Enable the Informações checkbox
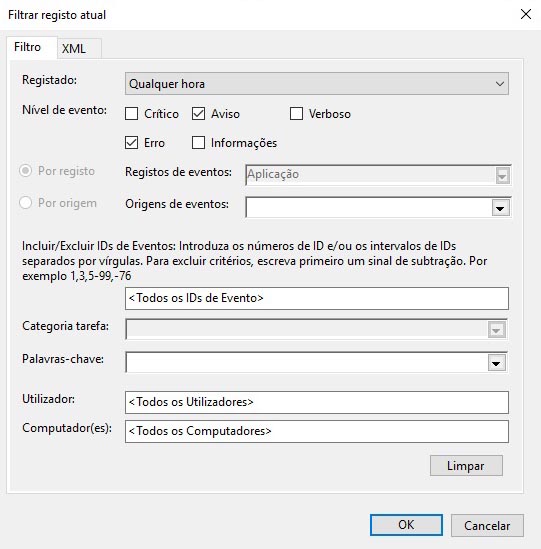Image resolution: width=541 pixels, height=549 pixels. 198,143
